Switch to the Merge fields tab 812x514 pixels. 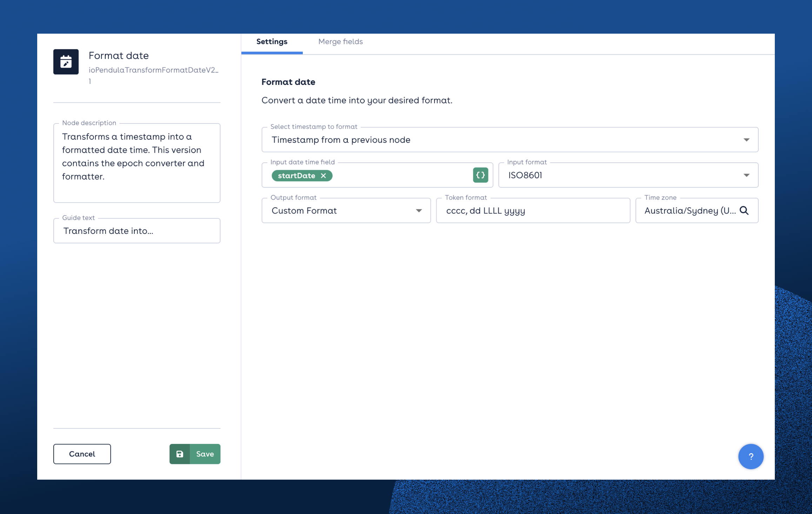[340, 42]
